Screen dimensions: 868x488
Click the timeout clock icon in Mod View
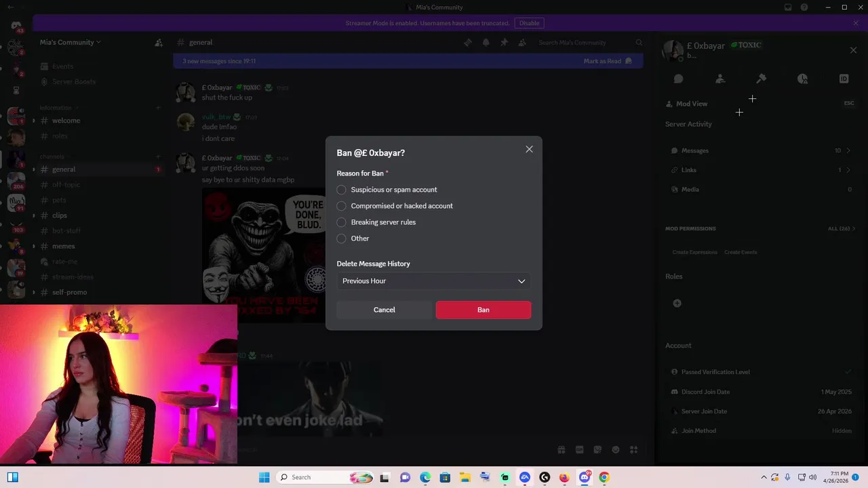click(802, 79)
